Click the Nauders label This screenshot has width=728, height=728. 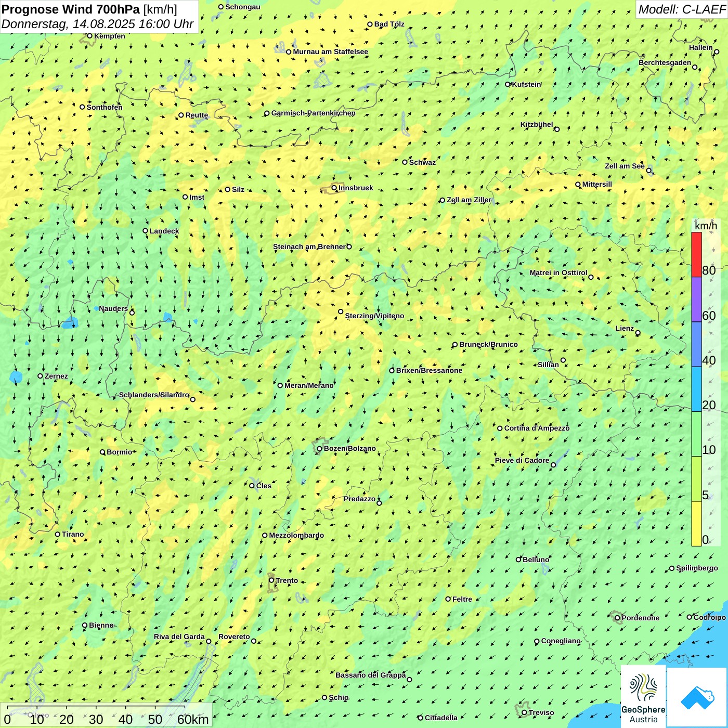pyautogui.click(x=113, y=308)
